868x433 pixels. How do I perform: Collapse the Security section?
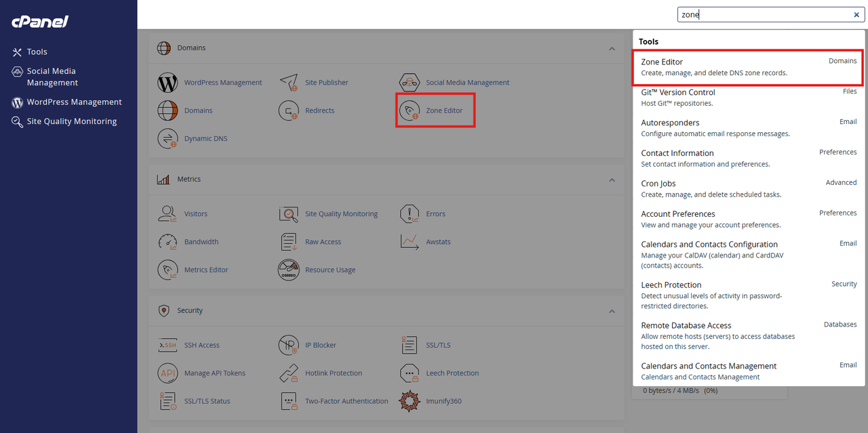tap(612, 312)
